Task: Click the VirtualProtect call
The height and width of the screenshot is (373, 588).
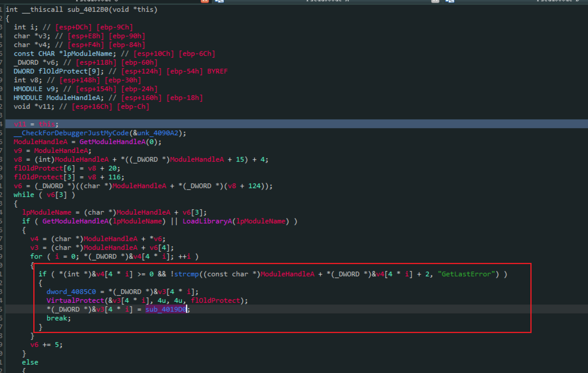Action: [75, 301]
